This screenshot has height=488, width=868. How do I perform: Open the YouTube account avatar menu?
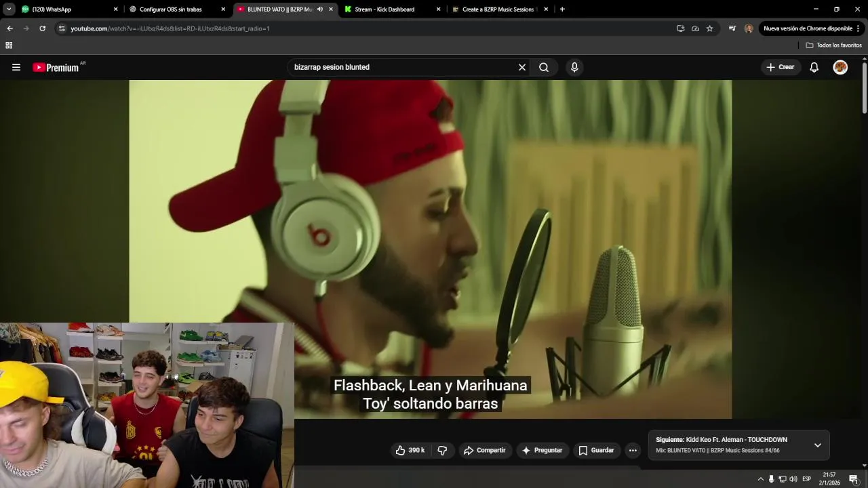(840, 67)
